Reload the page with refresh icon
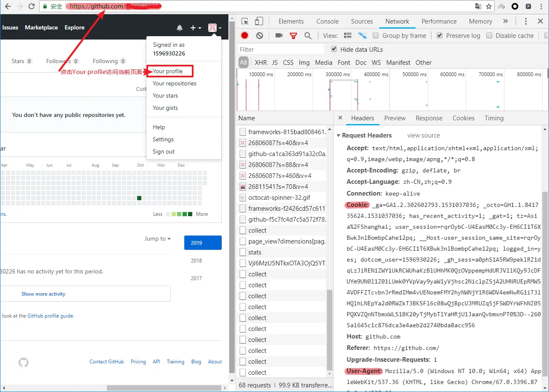The height and width of the screenshot is (392, 549). 32,6
